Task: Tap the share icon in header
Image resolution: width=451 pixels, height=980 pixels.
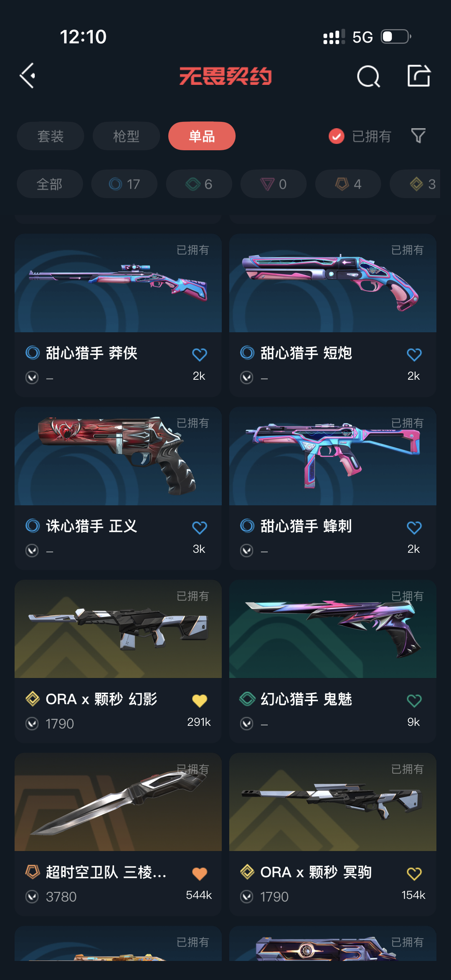Action: point(418,76)
